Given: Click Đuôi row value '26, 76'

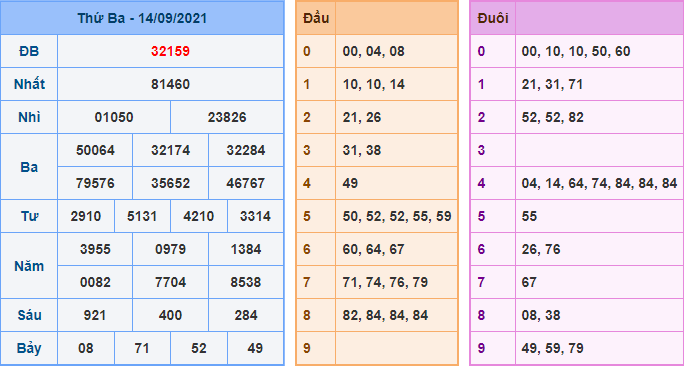Looking at the screenshot, I should tap(541, 250).
